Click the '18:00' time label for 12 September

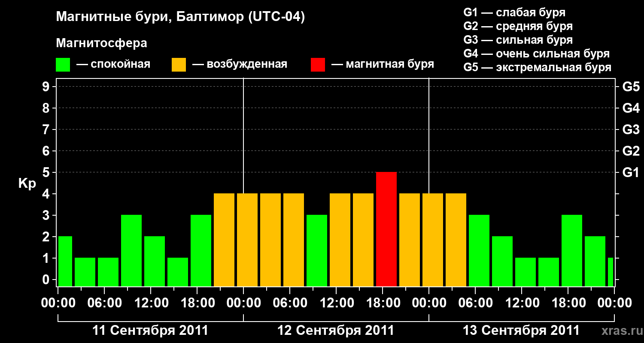coord(383,303)
